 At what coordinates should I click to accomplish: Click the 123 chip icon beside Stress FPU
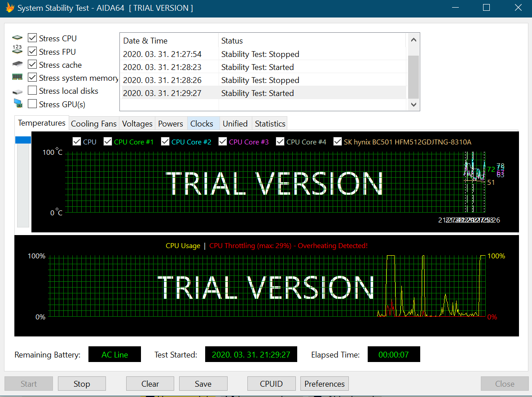click(18, 50)
